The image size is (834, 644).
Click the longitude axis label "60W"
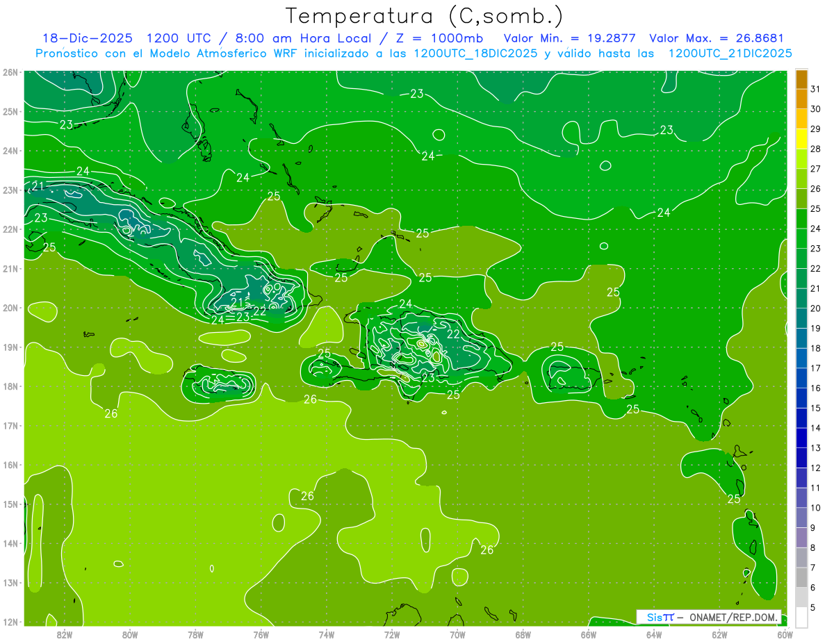[x=785, y=634]
